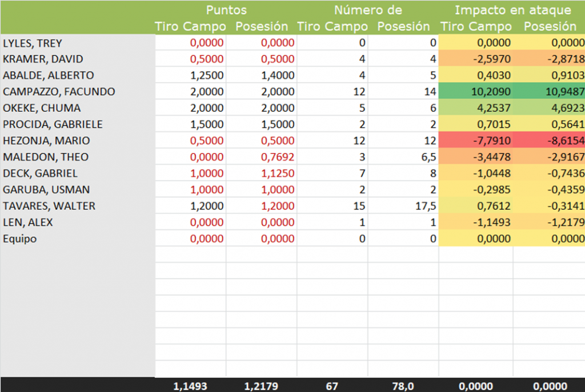Click the Equipo row label

point(20,239)
